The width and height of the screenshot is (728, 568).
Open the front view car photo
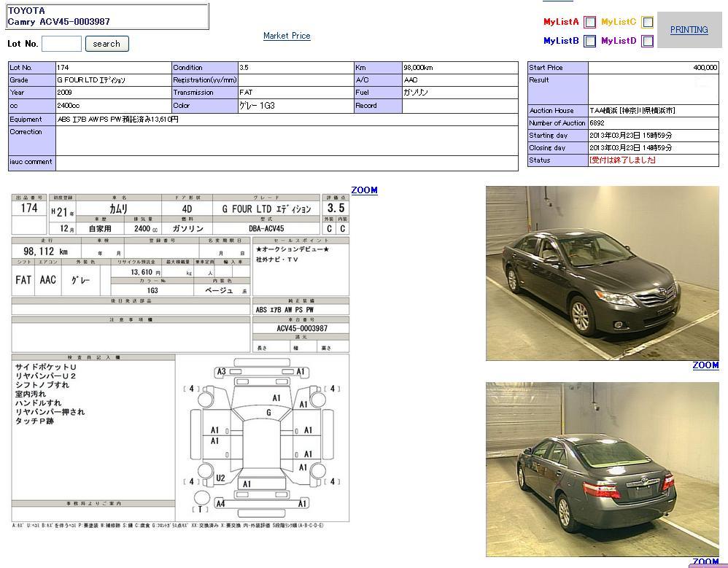(602, 273)
